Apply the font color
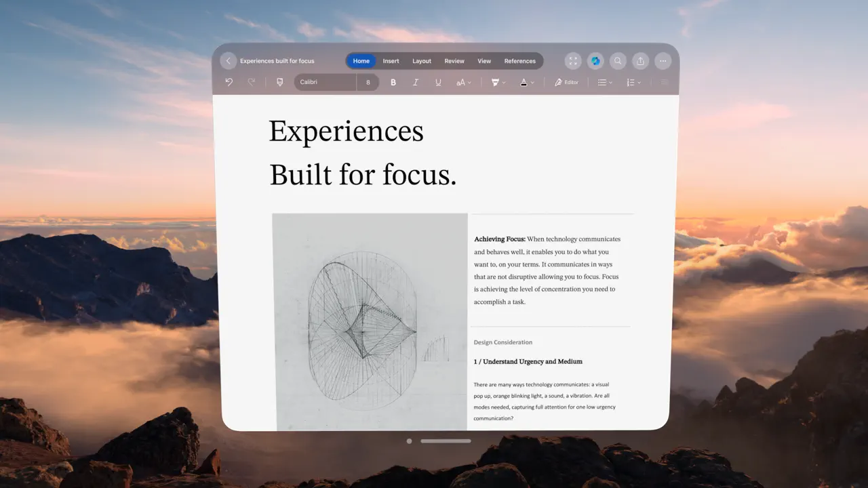This screenshot has height=488, width=868. pos(524,82)
